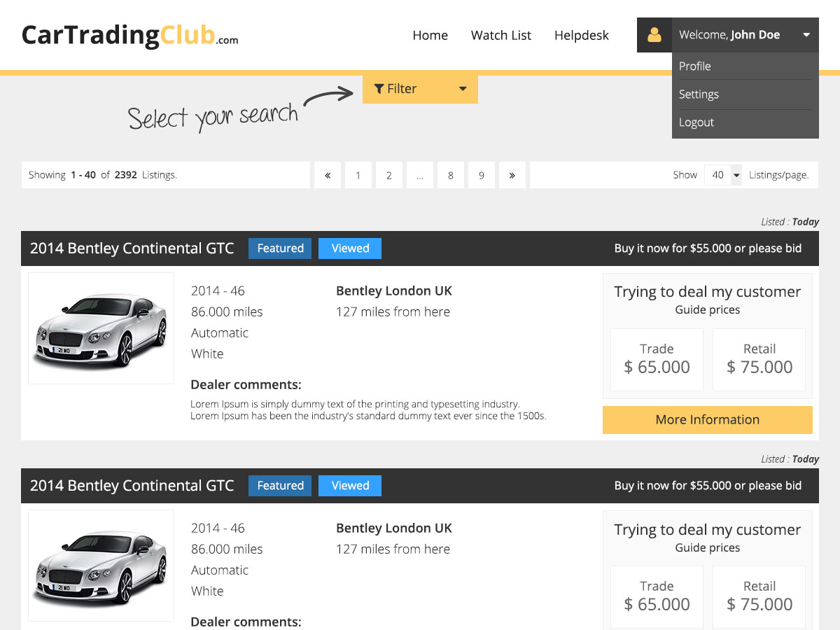Choose Settings in the user menu
Image resolution: width=840 pixels, height=630 pixels.
click(699, 94)
